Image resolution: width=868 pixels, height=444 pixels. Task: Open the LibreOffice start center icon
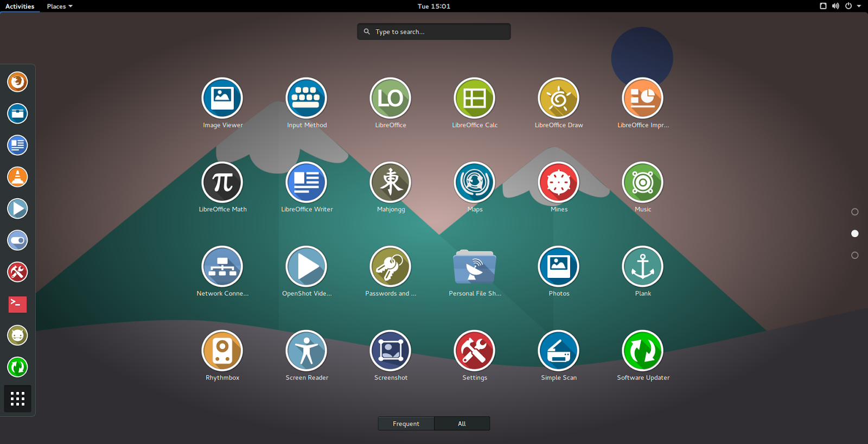click(391, 98)
